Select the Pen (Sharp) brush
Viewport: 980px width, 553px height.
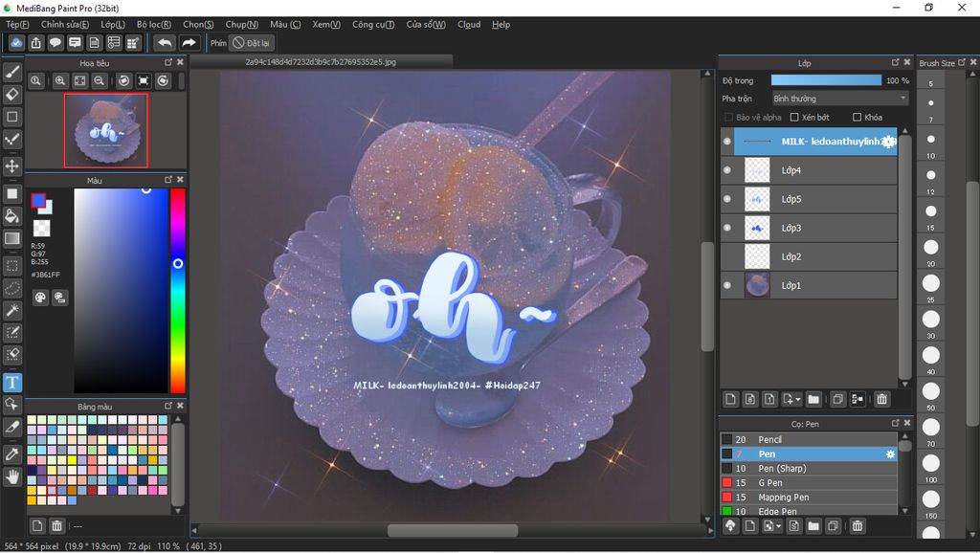[x=809, y=468]
